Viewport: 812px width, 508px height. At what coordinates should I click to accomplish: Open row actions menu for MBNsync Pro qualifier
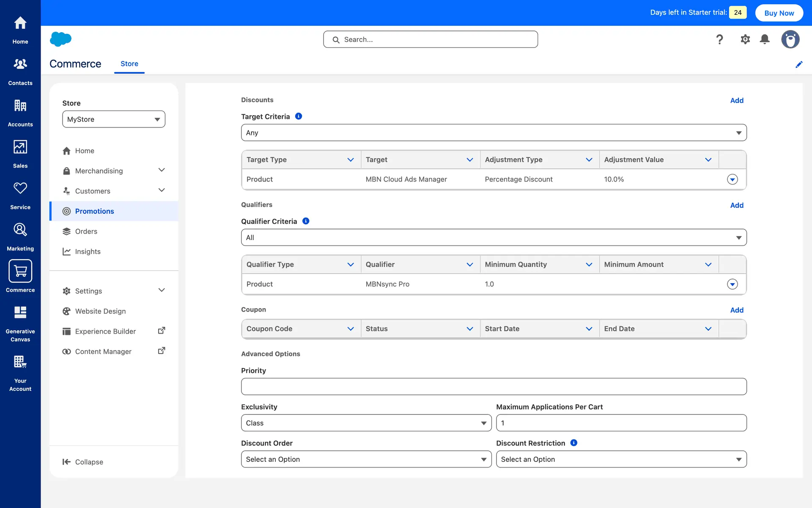pos(732,284)
